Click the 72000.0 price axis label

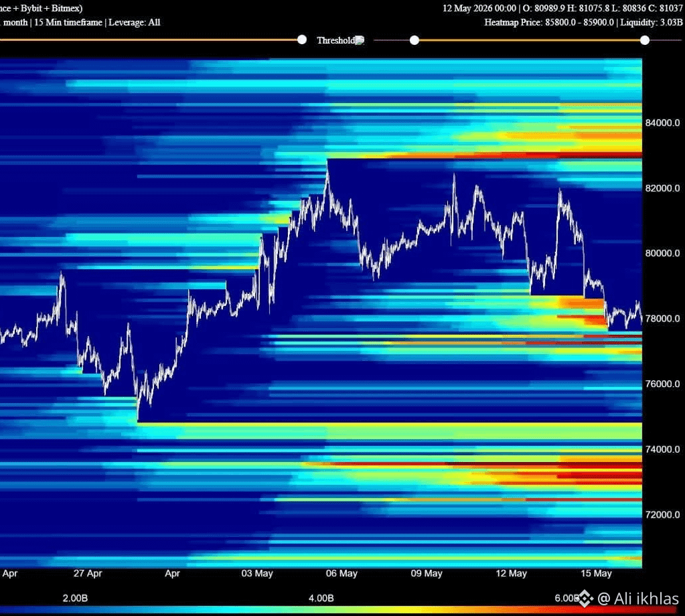[x=662, y=515]
